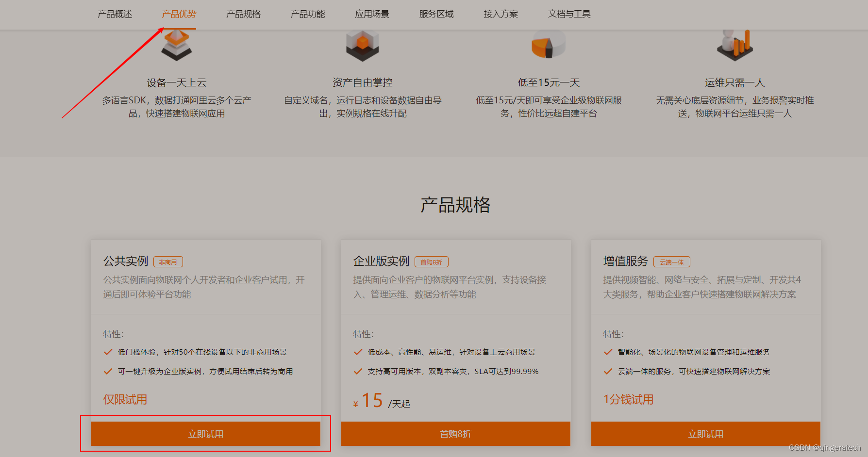Click text SLA可达到99.99%

pyautogui.click(x=506, y=372)
